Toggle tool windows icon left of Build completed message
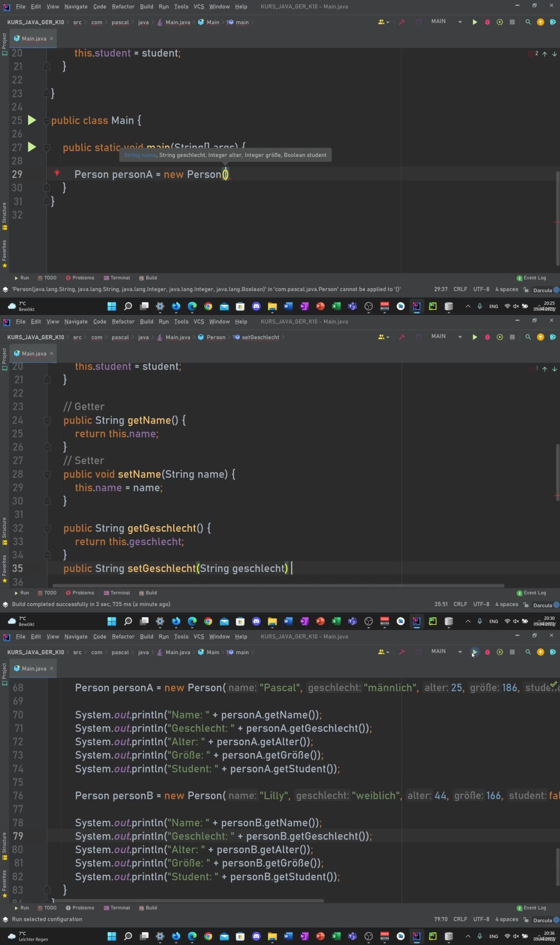The width and height of the screenshot is (560, 945). (x=5, y=605)
